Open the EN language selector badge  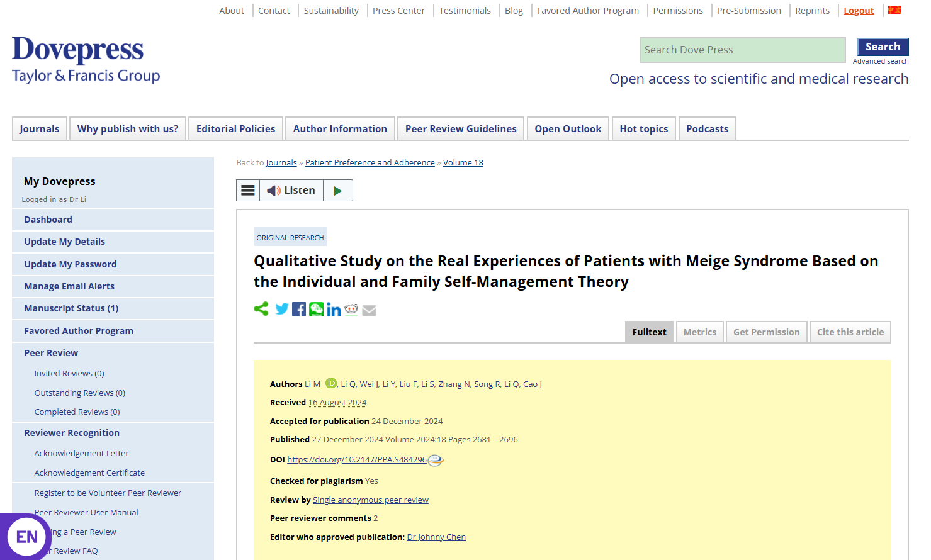[x=26, y=537]
